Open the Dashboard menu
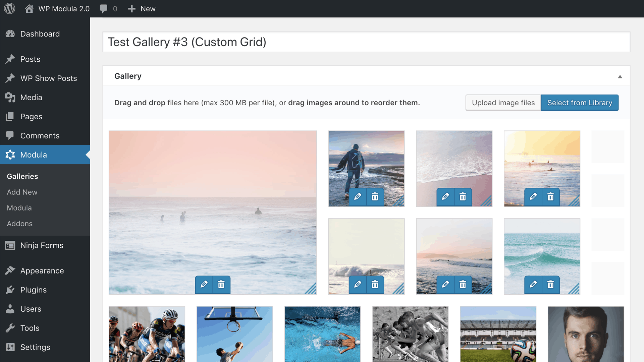Screen dimensions: 644x362 45,34
